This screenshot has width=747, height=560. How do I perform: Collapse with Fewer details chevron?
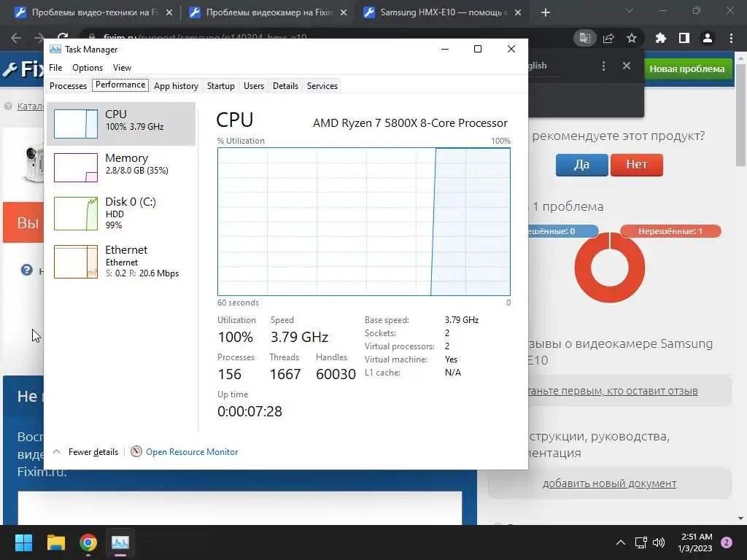coord(56,451)
